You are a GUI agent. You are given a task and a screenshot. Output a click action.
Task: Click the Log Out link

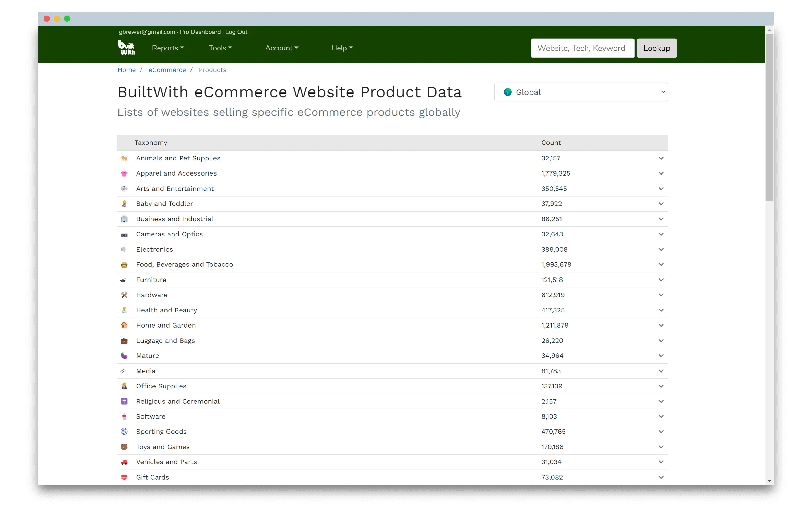236,32
